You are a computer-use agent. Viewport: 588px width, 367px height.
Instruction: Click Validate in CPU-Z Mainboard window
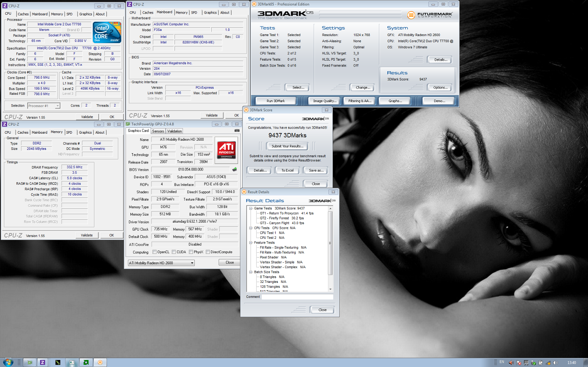[x=212, y=115]
